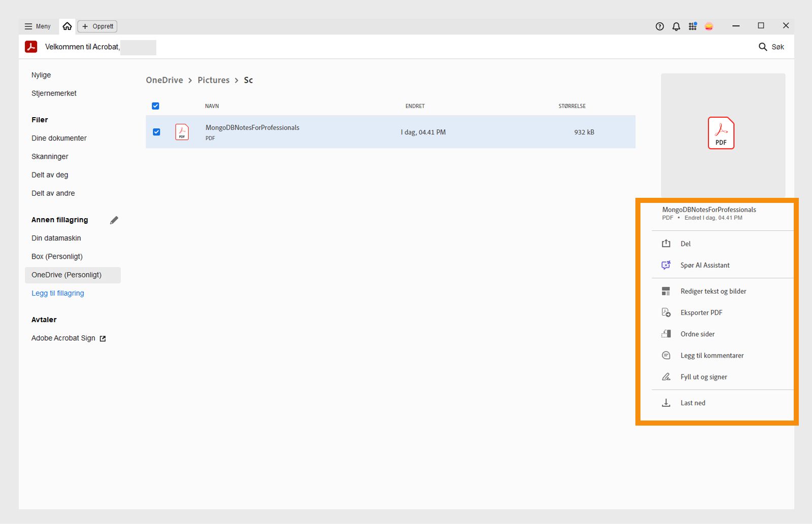Select the Rediger tekst og bilder option
The height and width of the screenshot is (524, 812).
coord(713,291)
